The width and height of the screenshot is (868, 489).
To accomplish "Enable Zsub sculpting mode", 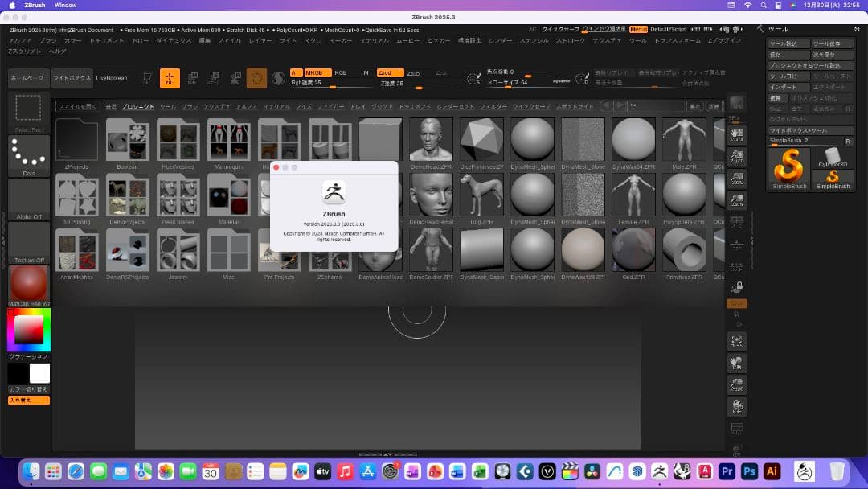I will coord(412,72).
